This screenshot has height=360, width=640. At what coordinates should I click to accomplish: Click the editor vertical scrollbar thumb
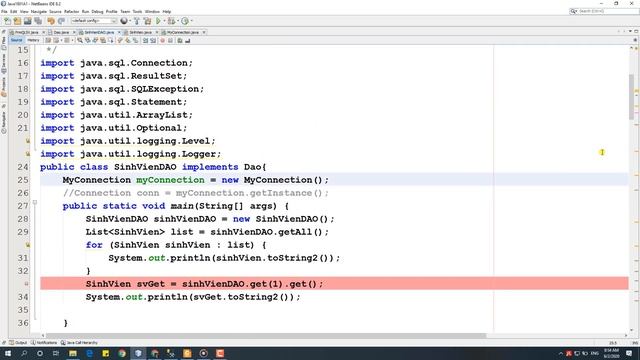631,96
